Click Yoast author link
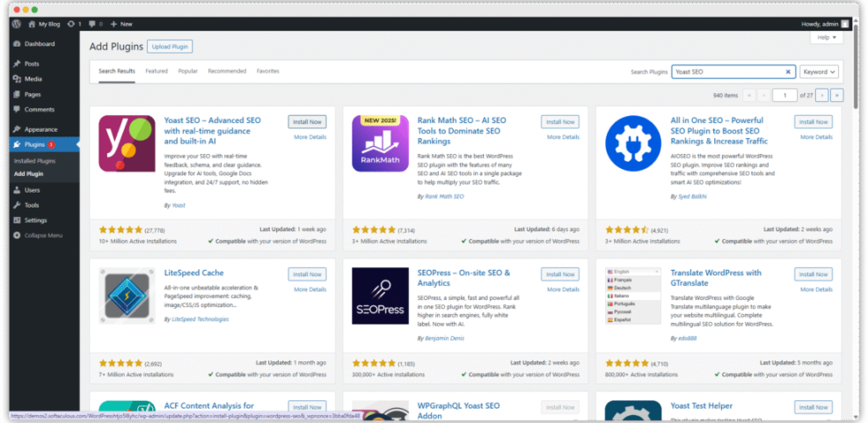Image resolution: width=868 pixels, height=423 pixels. (179, 205)
